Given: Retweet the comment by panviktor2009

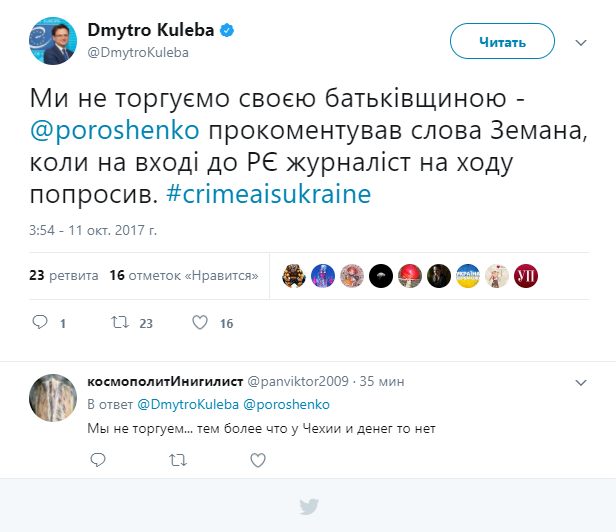Looking at the screenshot, I should point(177,460).
